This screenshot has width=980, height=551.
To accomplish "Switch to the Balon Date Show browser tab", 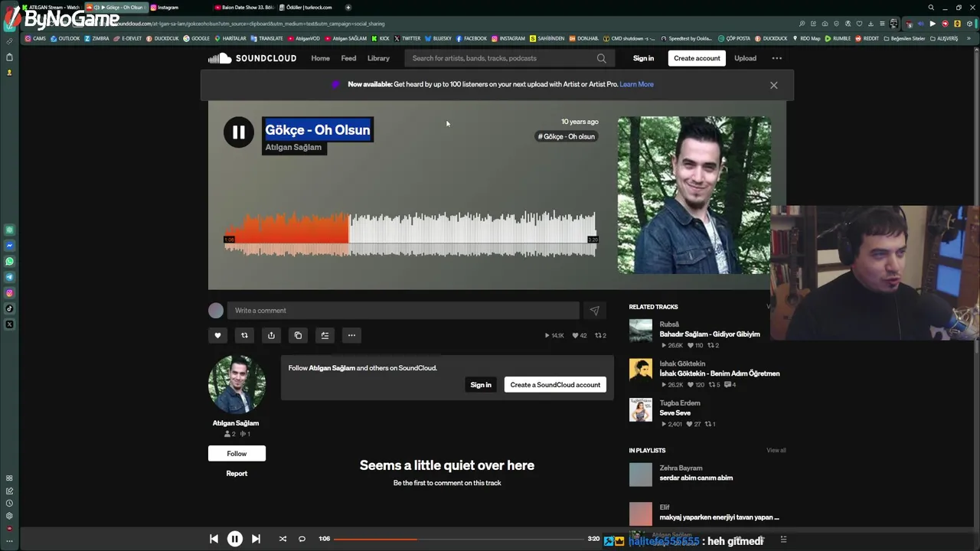I will click(x=243, y=8).
